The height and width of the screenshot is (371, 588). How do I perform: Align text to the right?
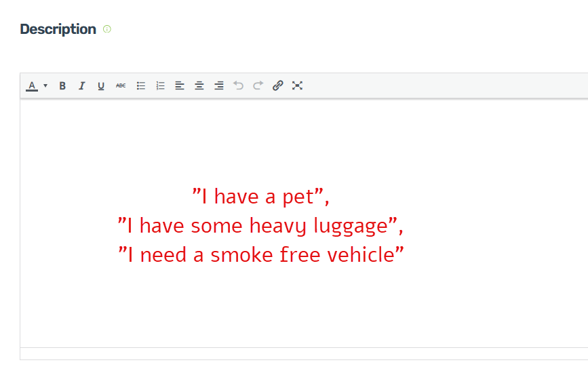(219, 85)
